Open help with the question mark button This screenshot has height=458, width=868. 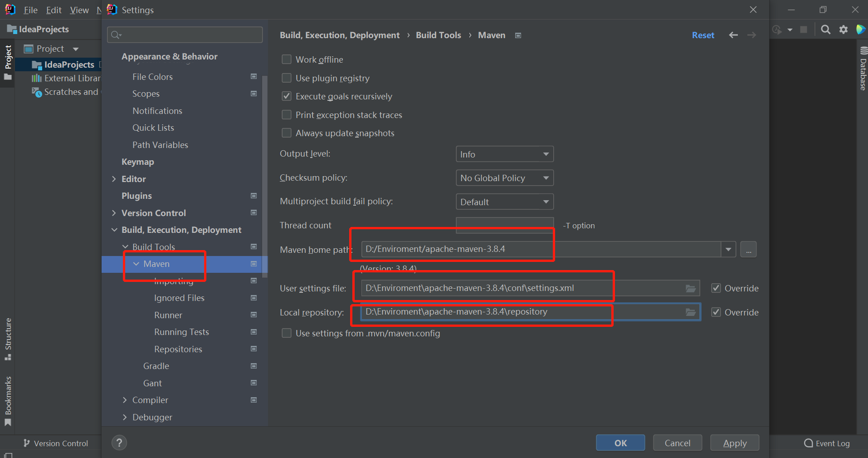tap(119, 443)
